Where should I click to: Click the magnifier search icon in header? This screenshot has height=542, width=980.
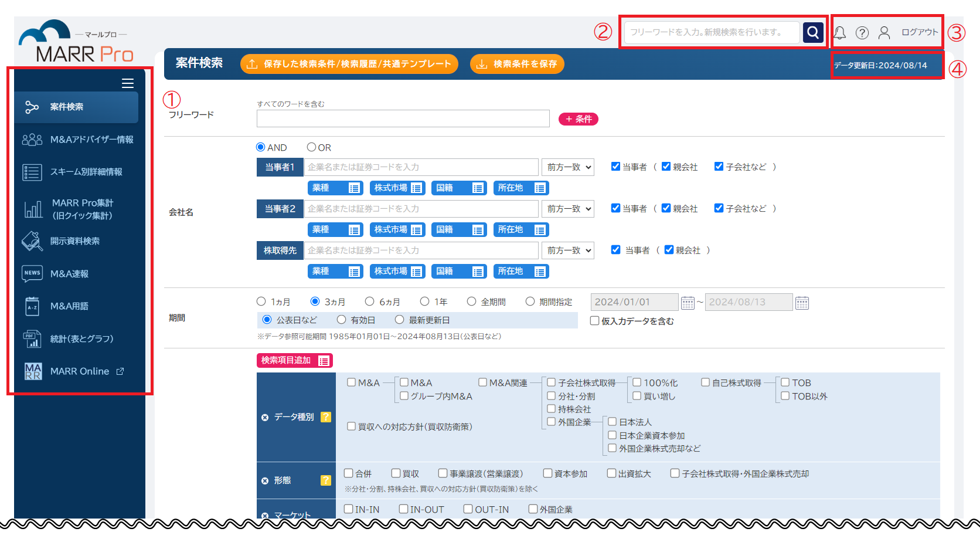(x=813, y=32)
